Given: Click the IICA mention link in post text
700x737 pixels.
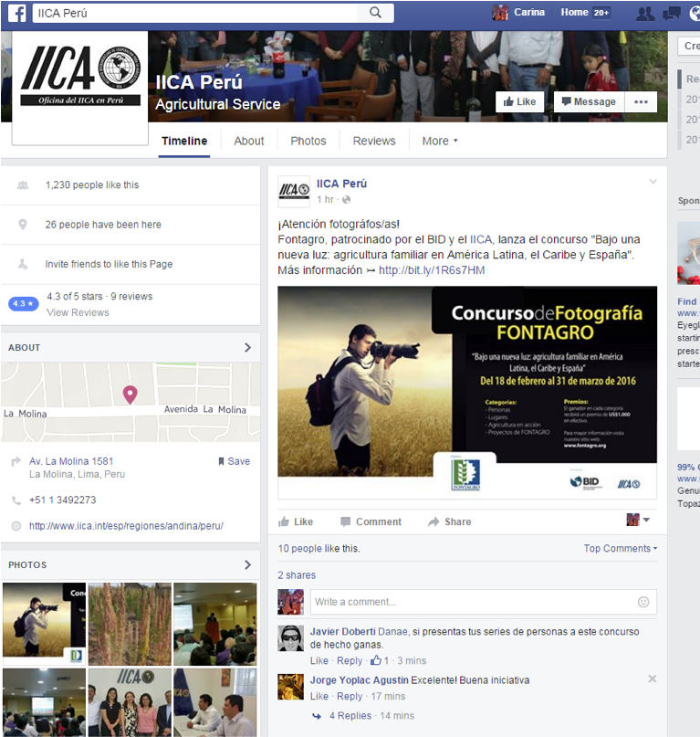Looking at the screenshot, I should [x=481, y=239].
